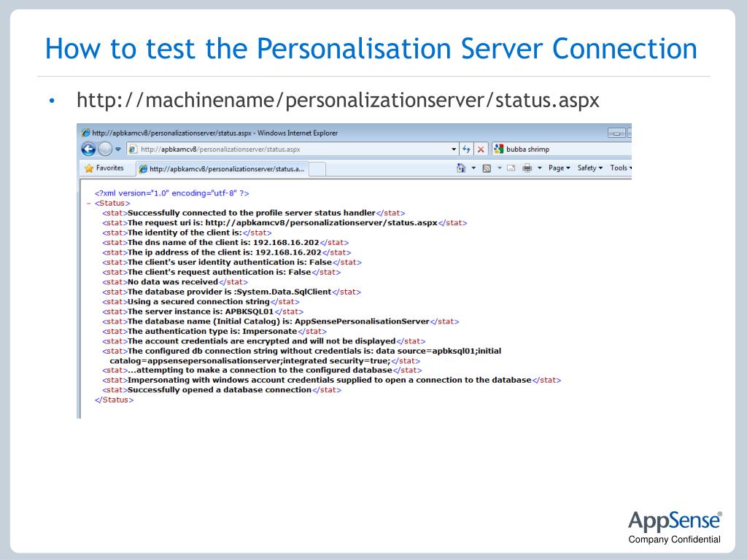The height and width of the screenshot is (560, 747).
Task: Open a blank new tab
Action: coord(318,169)
